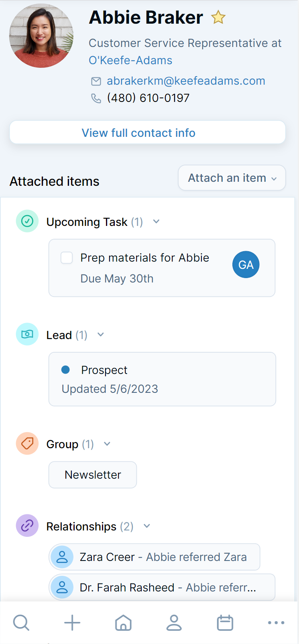Collapse the Group section chevron
The height and width of the screenshot is (644, 299).
tap(107, 444)
